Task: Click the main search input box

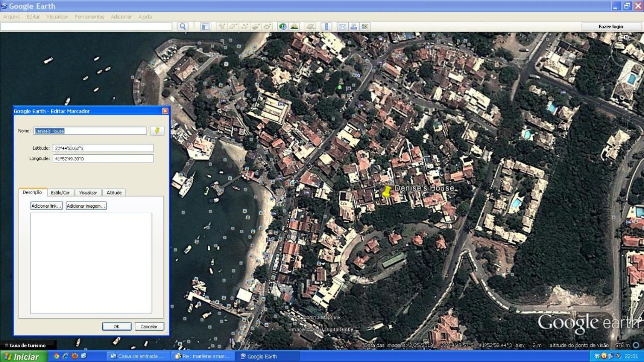Action: (86, 27)
